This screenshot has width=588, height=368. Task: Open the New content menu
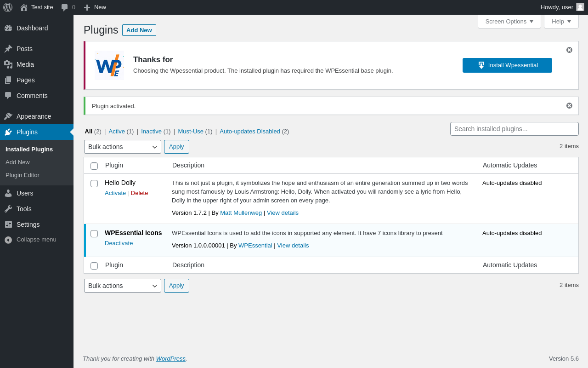click(x=95, y=7)
